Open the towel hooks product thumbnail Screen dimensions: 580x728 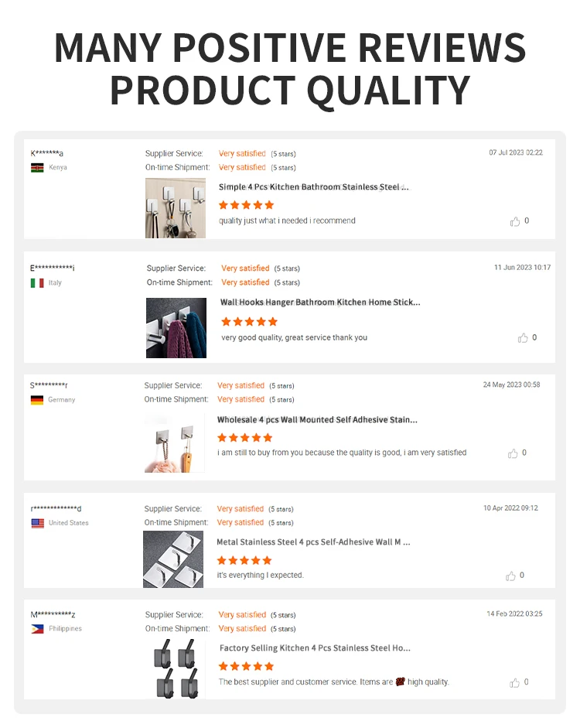point(176,328)
